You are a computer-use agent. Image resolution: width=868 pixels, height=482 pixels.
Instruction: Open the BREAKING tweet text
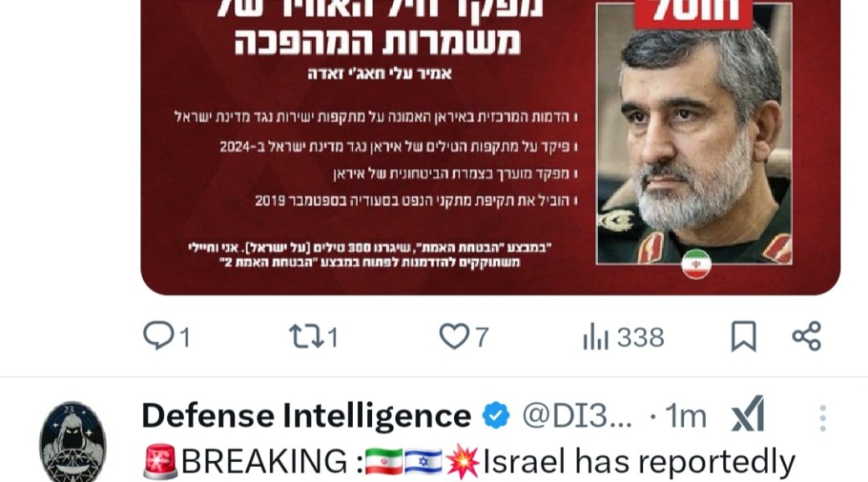click(469, 462)
